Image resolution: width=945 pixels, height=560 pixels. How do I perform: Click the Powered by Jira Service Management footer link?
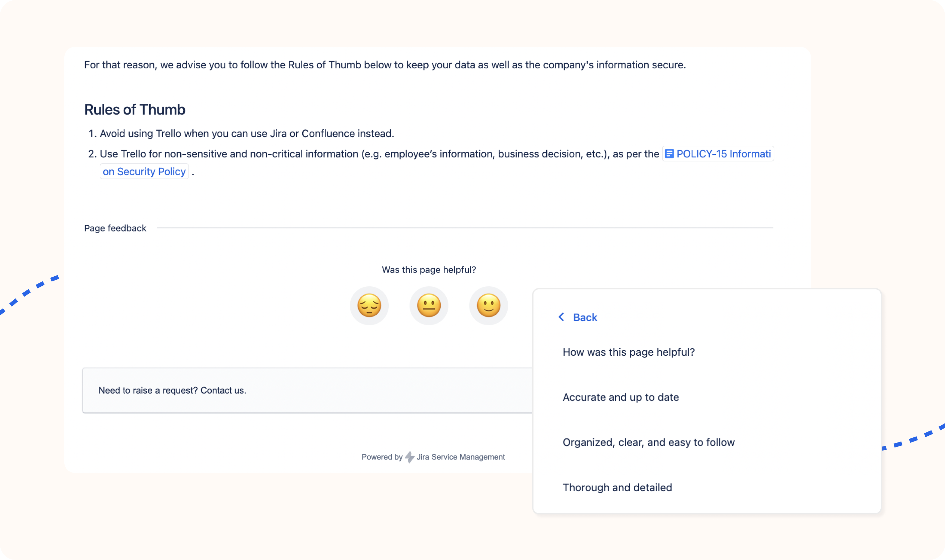(433, 457)
